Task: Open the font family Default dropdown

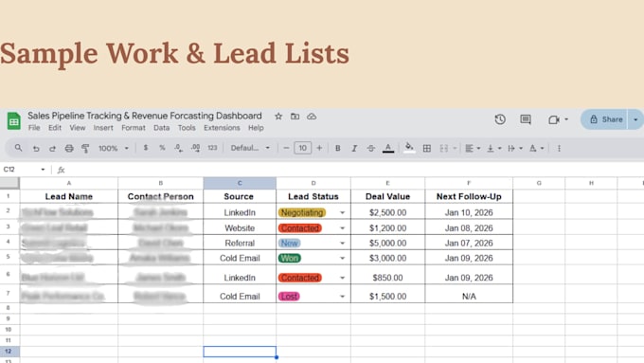Action: pyautogui.click(x=250, y=148)
